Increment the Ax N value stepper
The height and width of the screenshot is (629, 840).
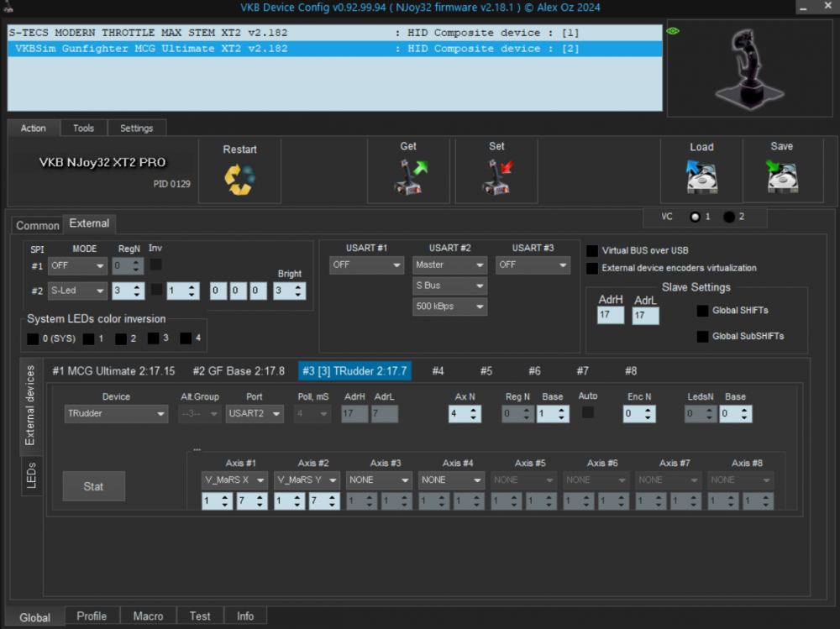coord(475,409)
